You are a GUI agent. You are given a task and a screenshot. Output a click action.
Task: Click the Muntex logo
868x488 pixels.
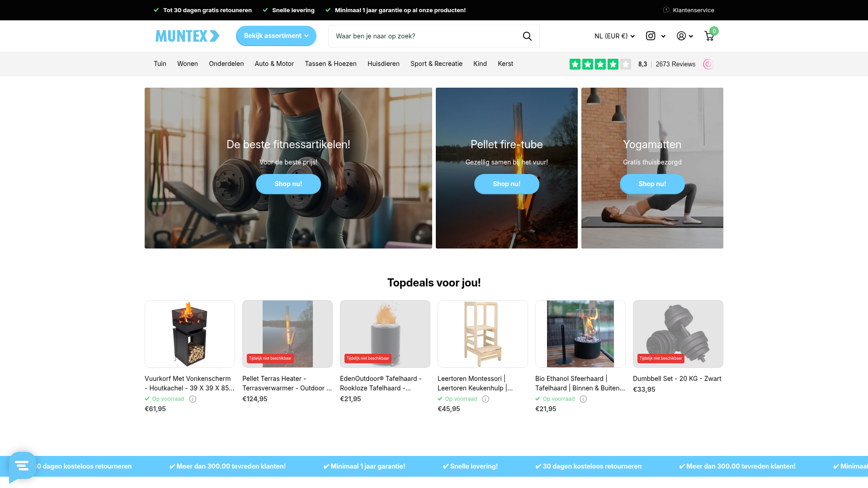click(x=188, y=36)
